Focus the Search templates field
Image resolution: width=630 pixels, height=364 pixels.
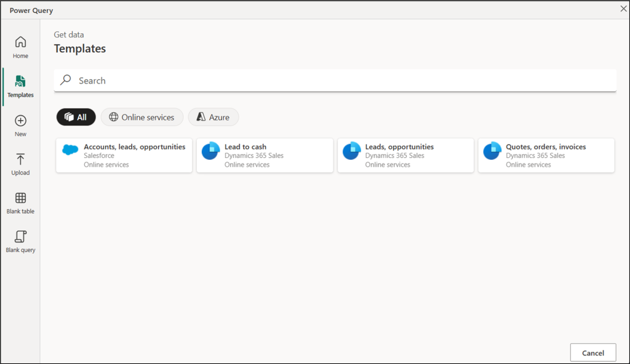click(335, 81)
